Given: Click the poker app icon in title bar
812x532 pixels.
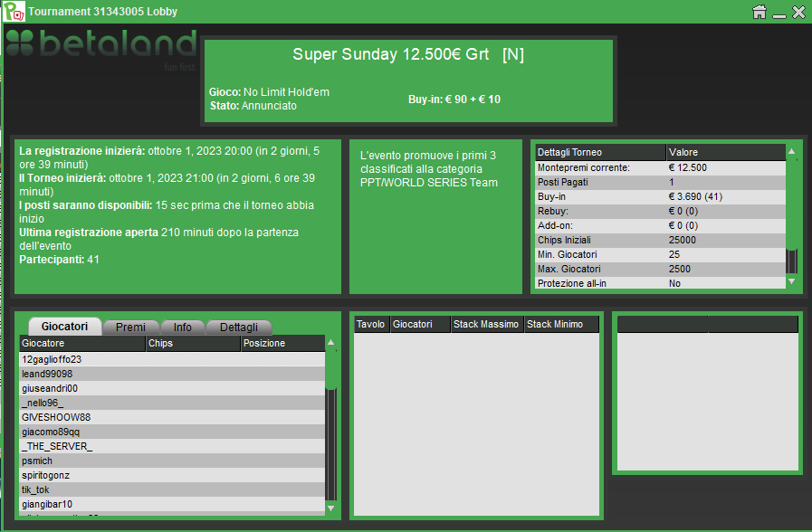Looking at the screenshot, I should pos(14,12).
